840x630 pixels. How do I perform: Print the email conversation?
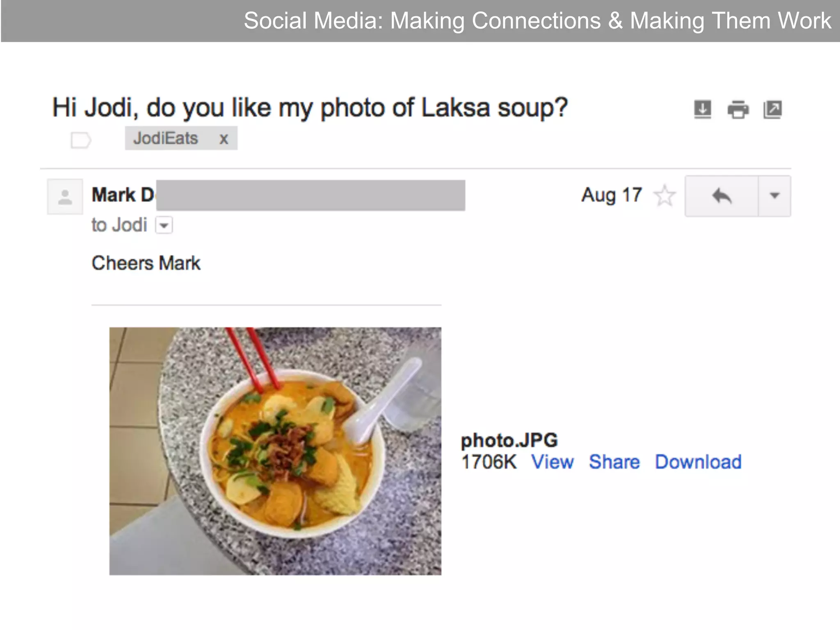click(x=738, y=110)
